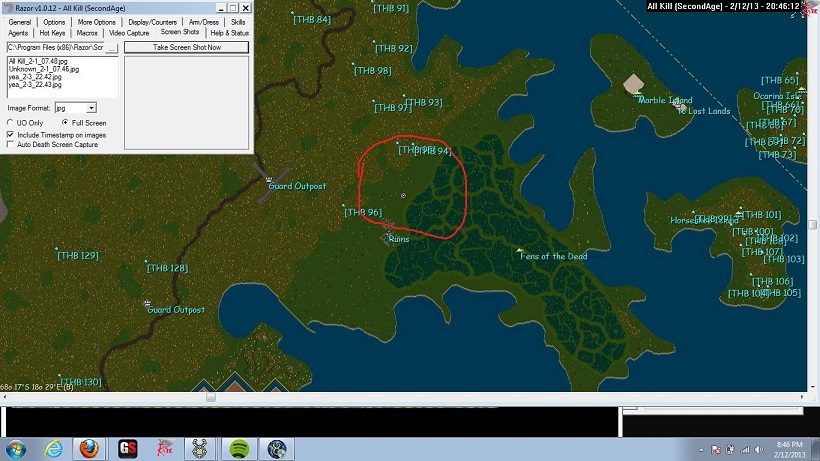Open the GS application in the taskbar
This screenshot has height=461, width=820.
[128, 449]
